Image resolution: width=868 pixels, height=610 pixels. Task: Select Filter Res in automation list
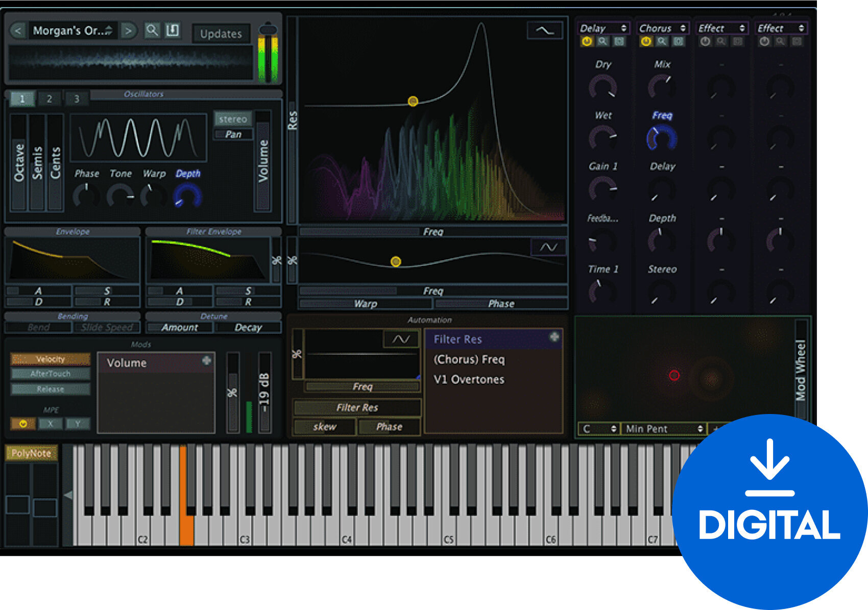(493, 339)
